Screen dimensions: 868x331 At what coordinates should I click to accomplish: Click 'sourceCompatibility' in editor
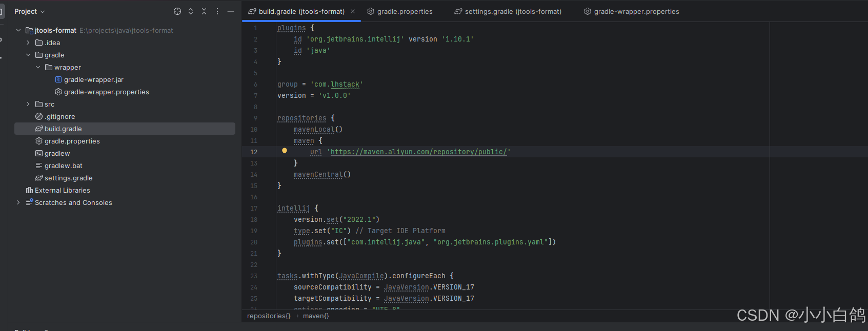332,287
